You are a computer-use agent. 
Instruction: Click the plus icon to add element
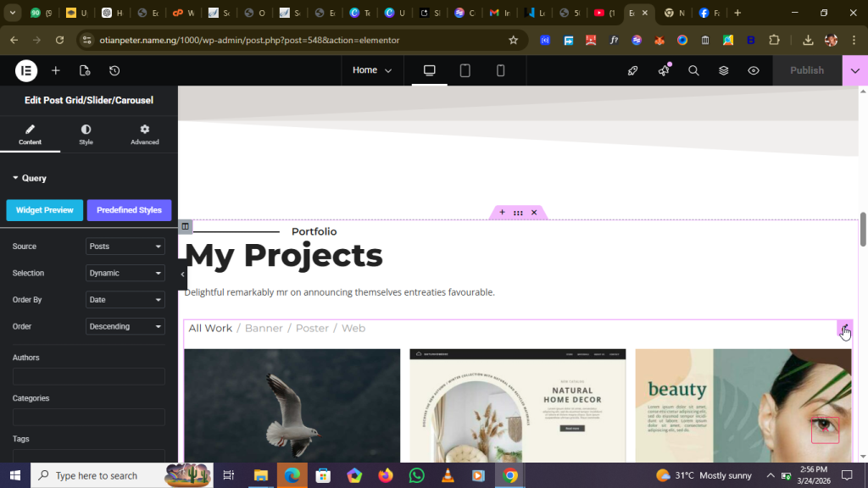(56, 70)
